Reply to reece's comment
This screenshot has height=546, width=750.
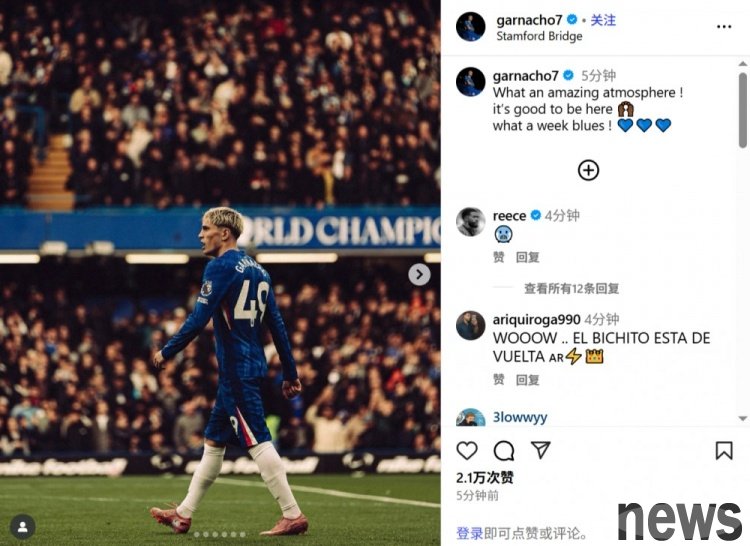click(528, 257)
